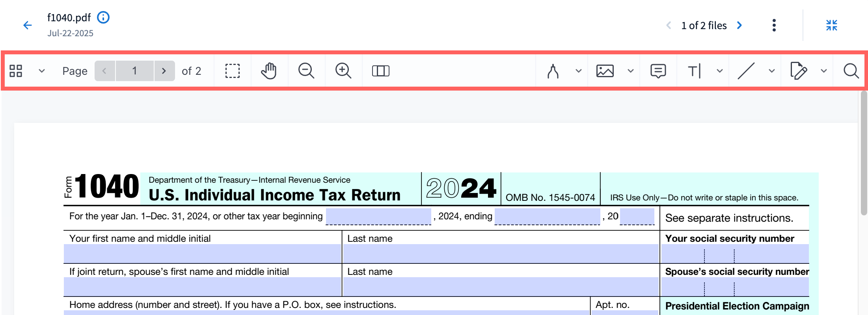Open file info for f1040.pdf
Viewport: 868px width, 315px height.
(103, 18)
